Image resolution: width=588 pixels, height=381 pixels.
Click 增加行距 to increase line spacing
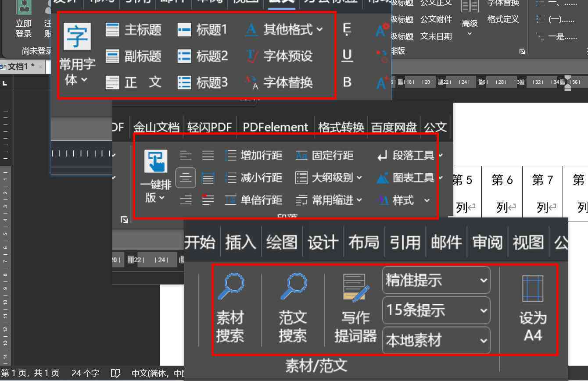tap(253, 155)
